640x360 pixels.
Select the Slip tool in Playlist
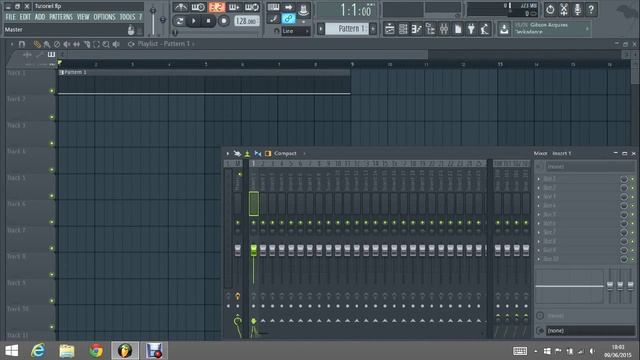pyautogui.click(x=76, y=44)
